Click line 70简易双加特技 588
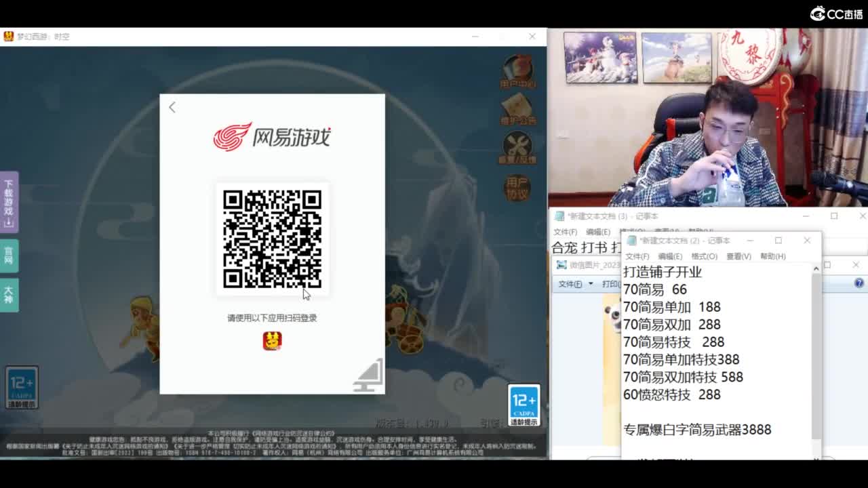This screenshot has height=488, width=868. pyautogui.click(x=684, y=377)
